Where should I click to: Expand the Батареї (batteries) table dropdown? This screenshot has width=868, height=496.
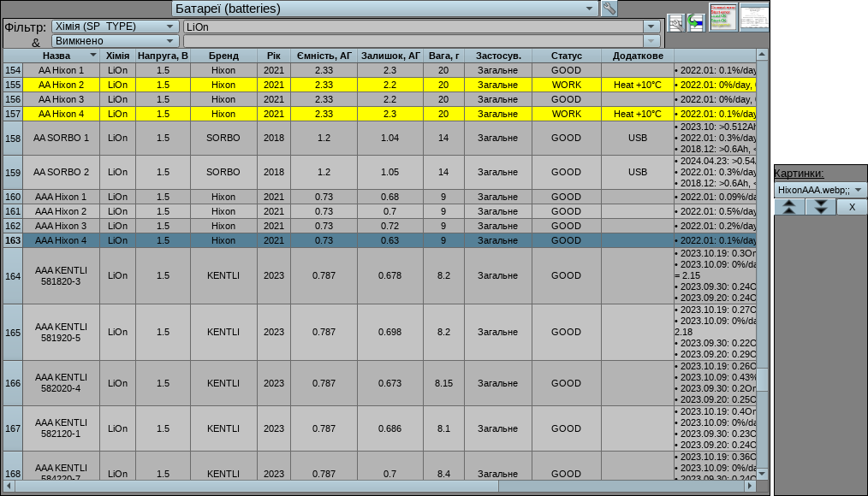point(590,9)
